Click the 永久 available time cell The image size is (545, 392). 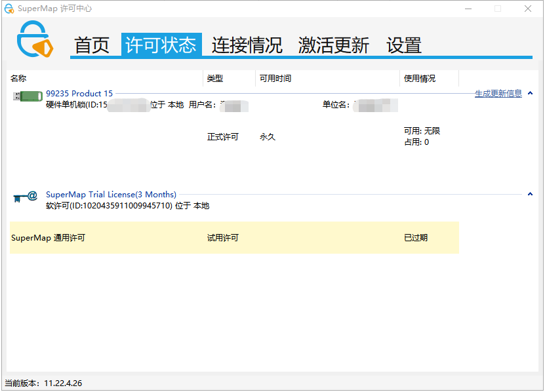click(x=268, y=137)
